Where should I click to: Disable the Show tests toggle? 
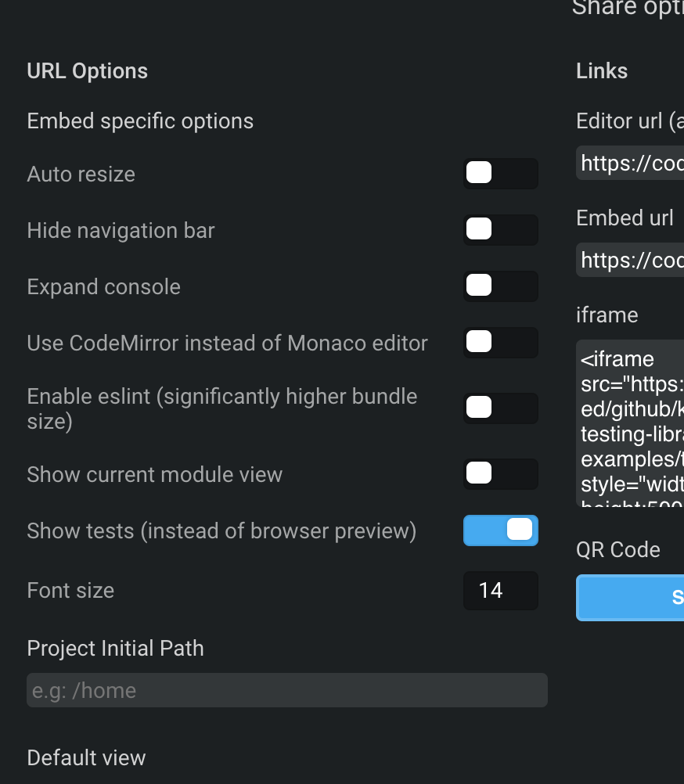pos(500,530)
